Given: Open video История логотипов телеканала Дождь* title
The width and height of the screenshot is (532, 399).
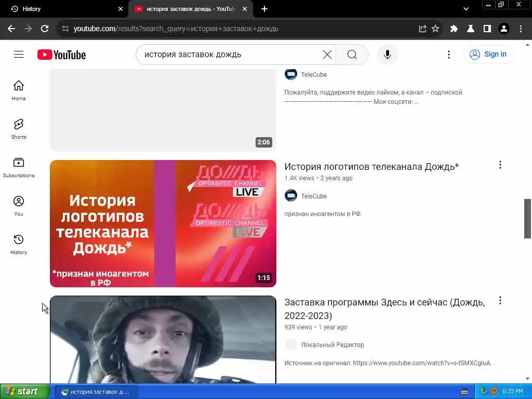Looking at the screenshot, I should coord(371,167).
